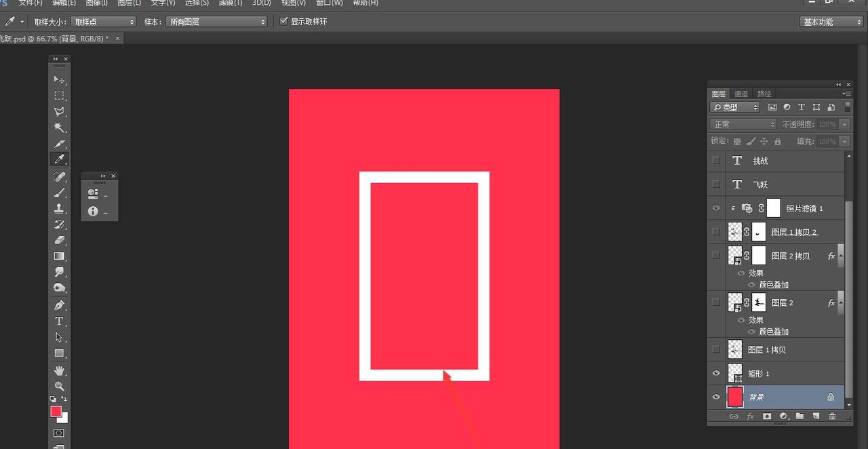Screen dimensions: 868x449
Task: Create a new layer group
Action: pyautogui.click(x=800, y=416)
